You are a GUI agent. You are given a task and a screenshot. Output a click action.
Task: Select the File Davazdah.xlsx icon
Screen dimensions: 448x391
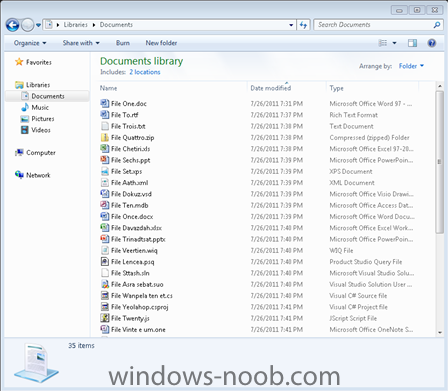click(x=105, y=228)
